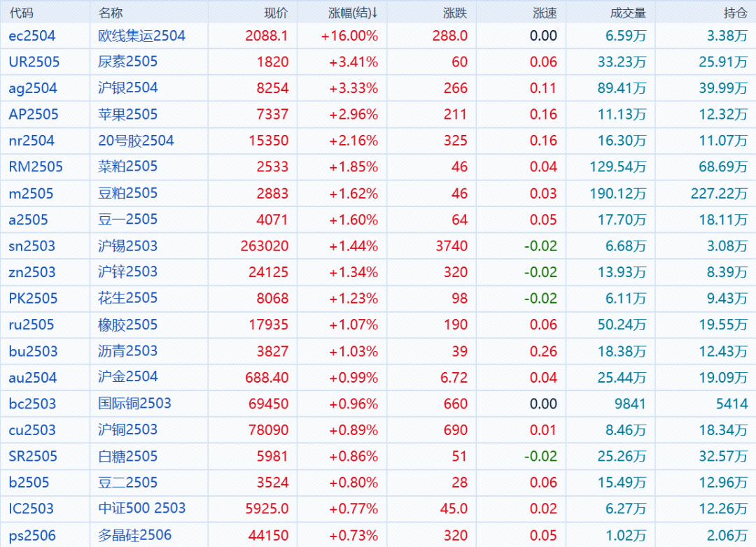Click contract code ag2504
The height and width of the screenshot is (547, 756).
click(33, 88)
